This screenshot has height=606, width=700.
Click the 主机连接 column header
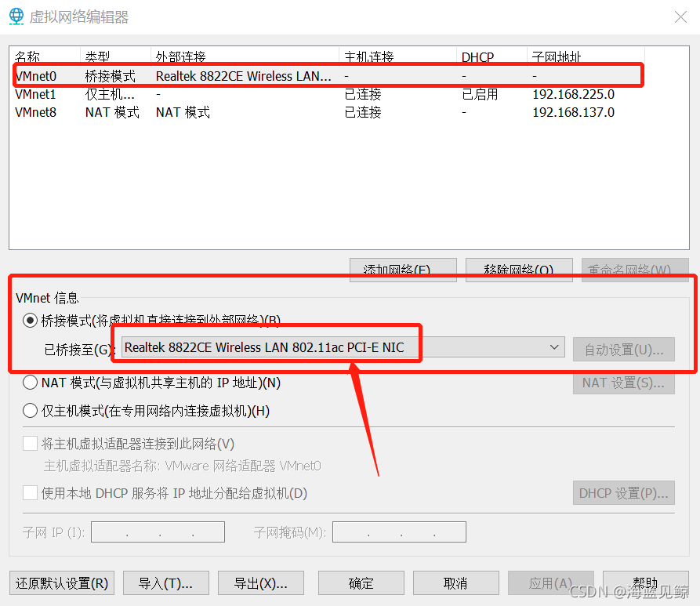pyautogui.click(x=397, y=56)
